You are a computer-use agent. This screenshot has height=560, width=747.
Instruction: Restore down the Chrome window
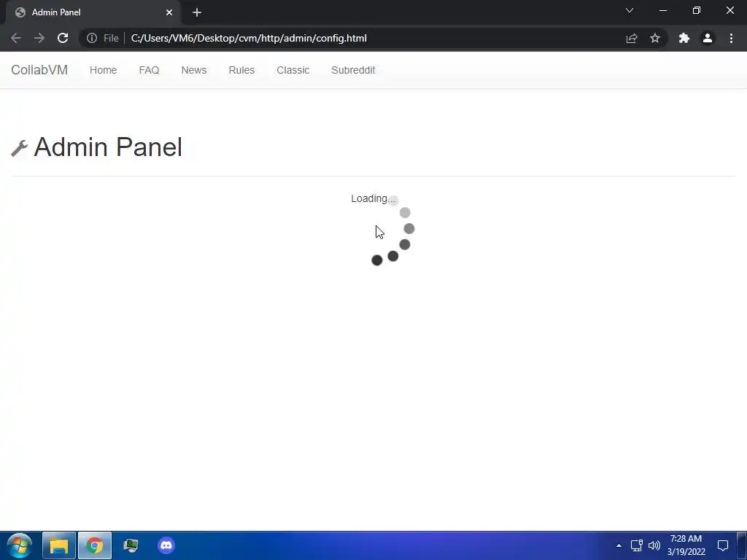697,10
